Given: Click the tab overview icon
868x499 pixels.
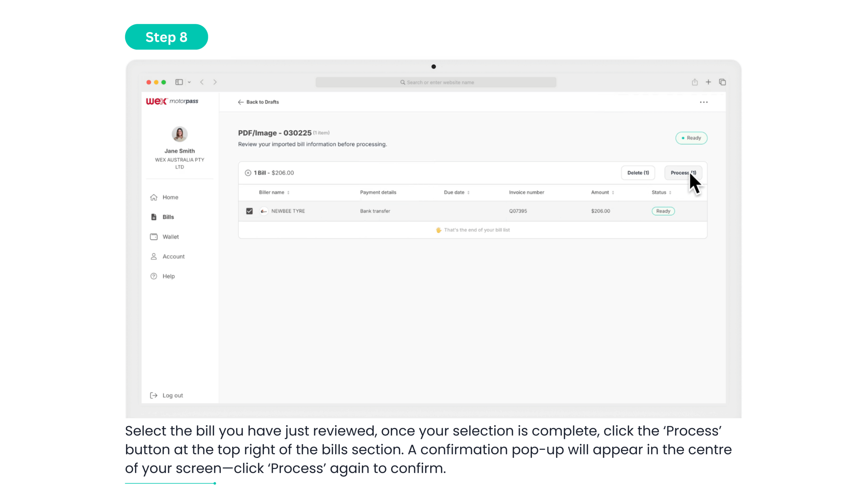Looking at the screenshot, I should pos(722,82).
